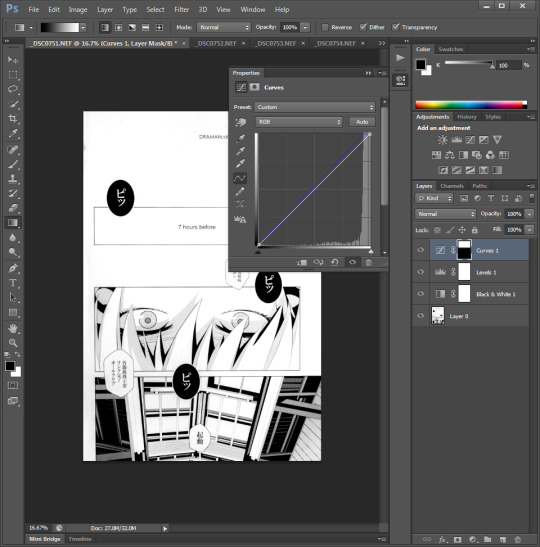Viewport: 540px width, 547px height.
Task: Click the radial gradient style icon
Action: point(119,27)
